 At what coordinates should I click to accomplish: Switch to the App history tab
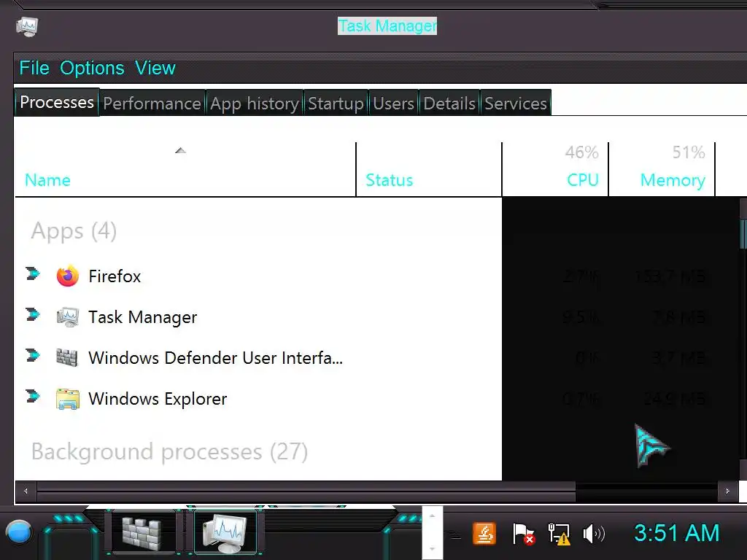pos(255,103)
